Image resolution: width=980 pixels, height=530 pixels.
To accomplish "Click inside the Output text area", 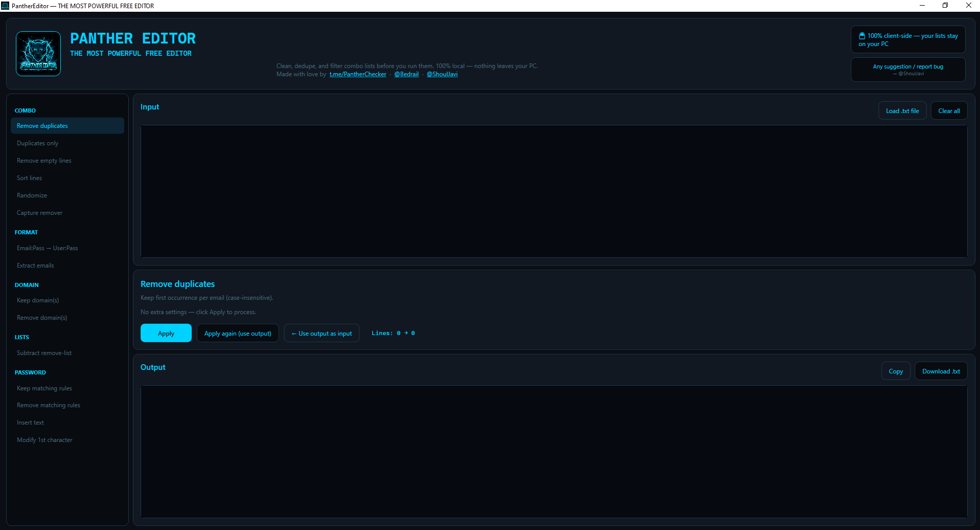I will pos(554,452).
